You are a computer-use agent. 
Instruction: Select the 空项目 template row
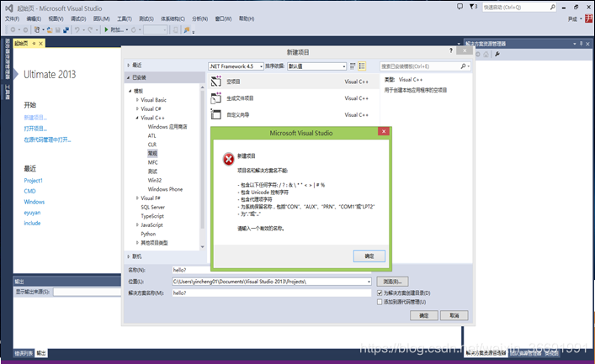pyautogui.click(x=294, y=82)
